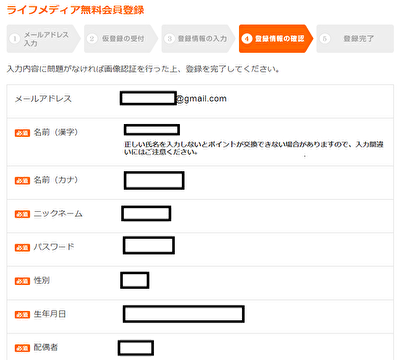Click the @gmail.com email address text
This screenshot has height=360, width=400.
coord(201,99)
